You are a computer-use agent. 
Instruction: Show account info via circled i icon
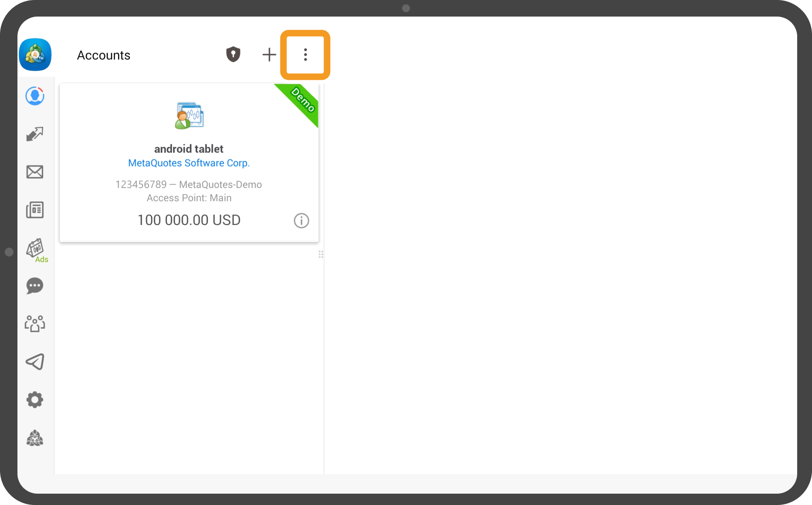pyautogui.click(x=301, y=221)
